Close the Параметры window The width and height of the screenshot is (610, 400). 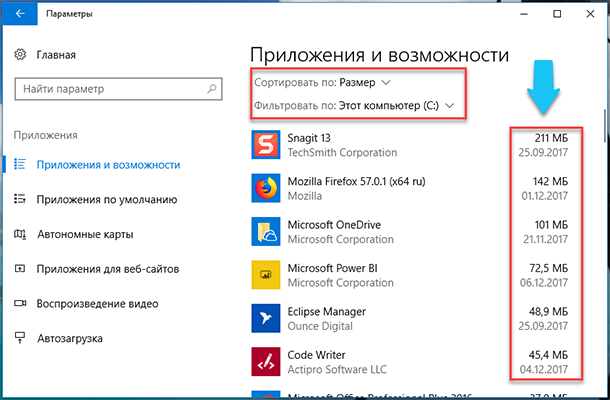(x=590, y=14)
